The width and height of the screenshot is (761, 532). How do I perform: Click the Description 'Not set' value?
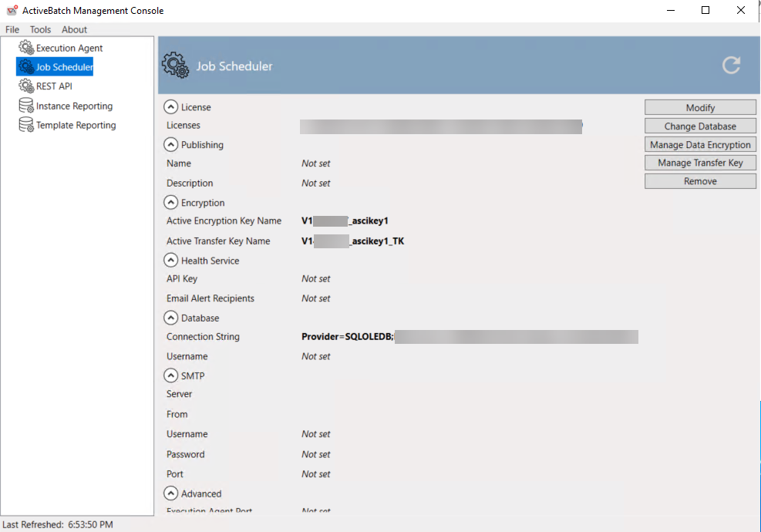tap(316, 184)
